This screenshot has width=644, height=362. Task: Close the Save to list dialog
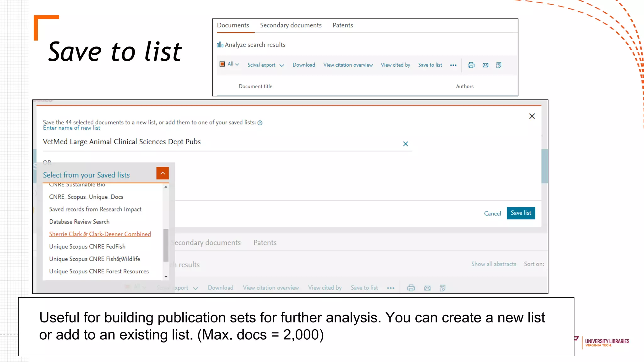[532, 116]
